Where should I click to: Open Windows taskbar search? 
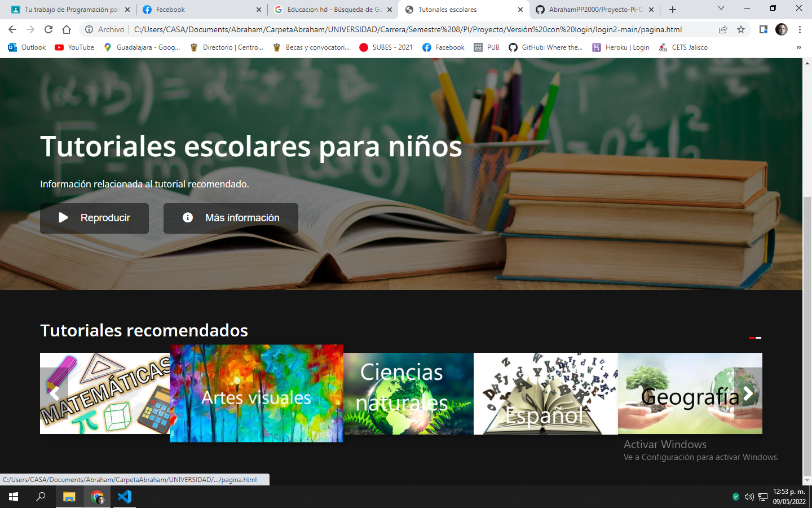(41, 497)
